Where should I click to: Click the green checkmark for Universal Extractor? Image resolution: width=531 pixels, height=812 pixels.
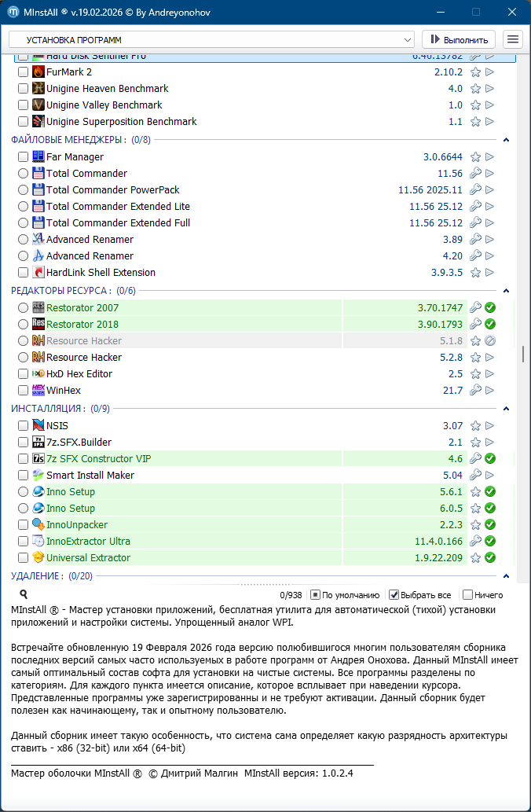490,558
